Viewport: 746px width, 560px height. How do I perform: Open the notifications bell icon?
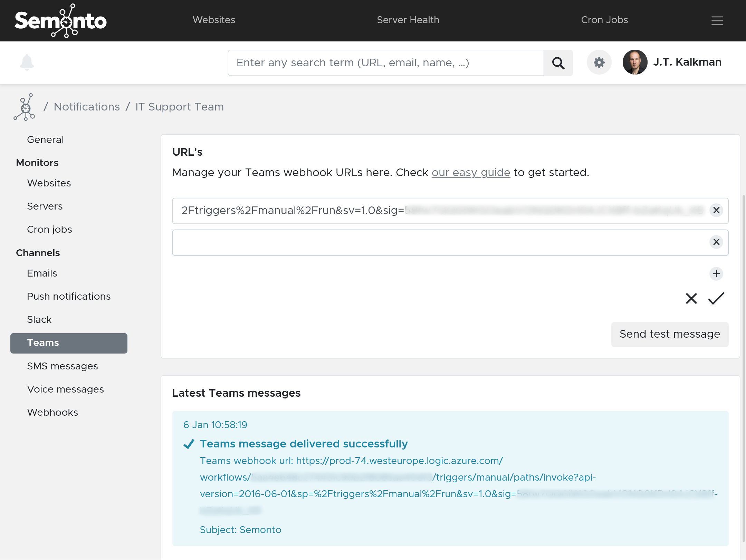coord(27,62)
